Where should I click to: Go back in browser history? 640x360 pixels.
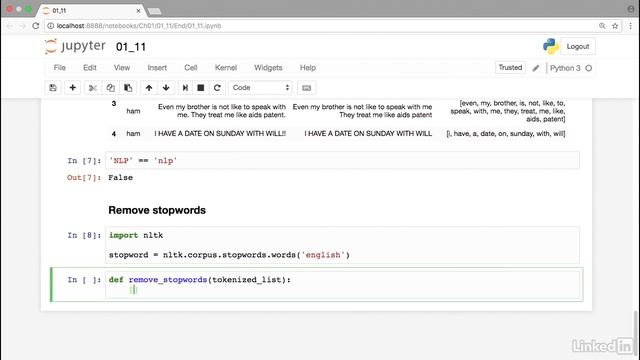(x=10, y=26)
